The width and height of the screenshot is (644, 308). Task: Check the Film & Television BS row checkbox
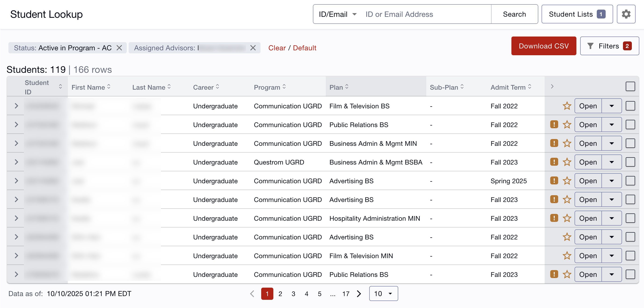tap(630, 106)
